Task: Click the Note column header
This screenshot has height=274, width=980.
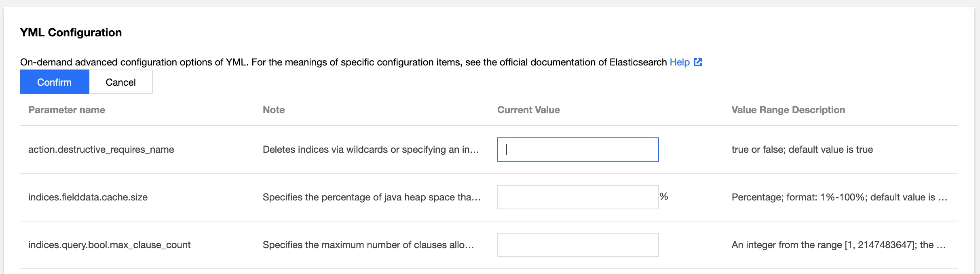Action: [x=274, y=110]
